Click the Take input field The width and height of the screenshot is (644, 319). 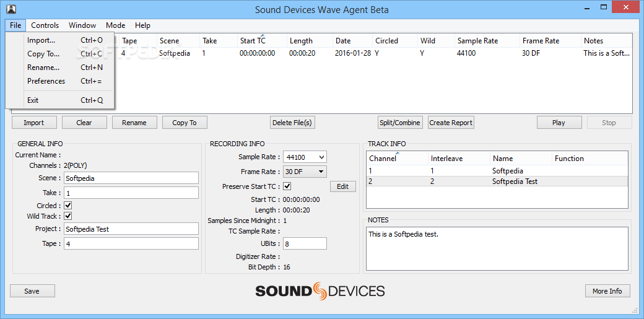click(x=131, y=193)
